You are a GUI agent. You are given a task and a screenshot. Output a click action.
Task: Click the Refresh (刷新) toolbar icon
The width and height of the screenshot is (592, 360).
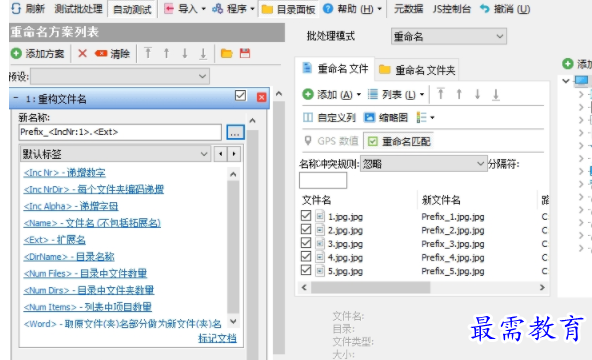16,8
